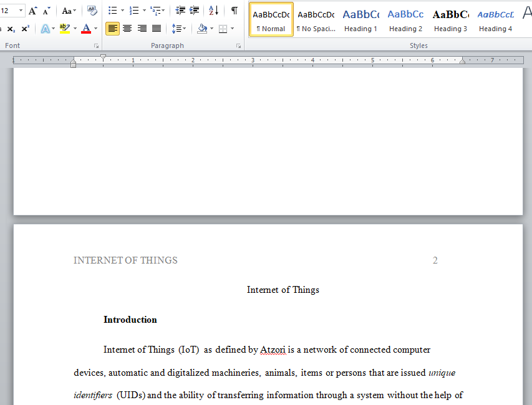The image size is (532, 405).
Task: Click the centered title Internet of Things
Action: coord(283,290)
